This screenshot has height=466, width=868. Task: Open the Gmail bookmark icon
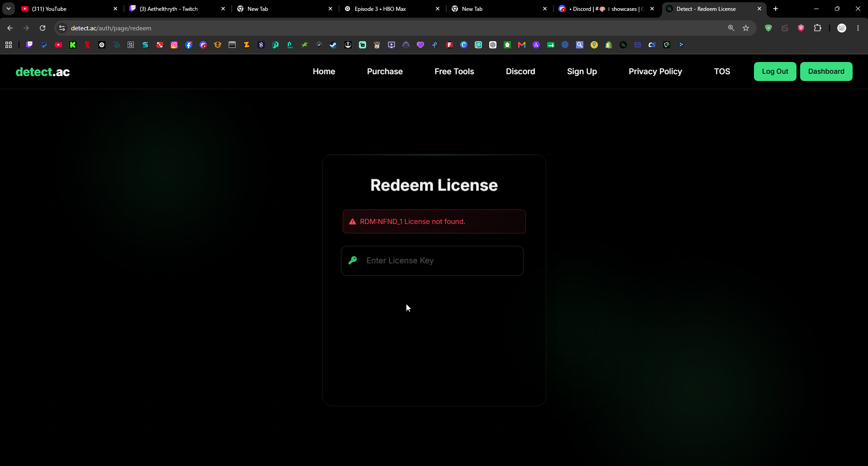[x=522, y=45]
